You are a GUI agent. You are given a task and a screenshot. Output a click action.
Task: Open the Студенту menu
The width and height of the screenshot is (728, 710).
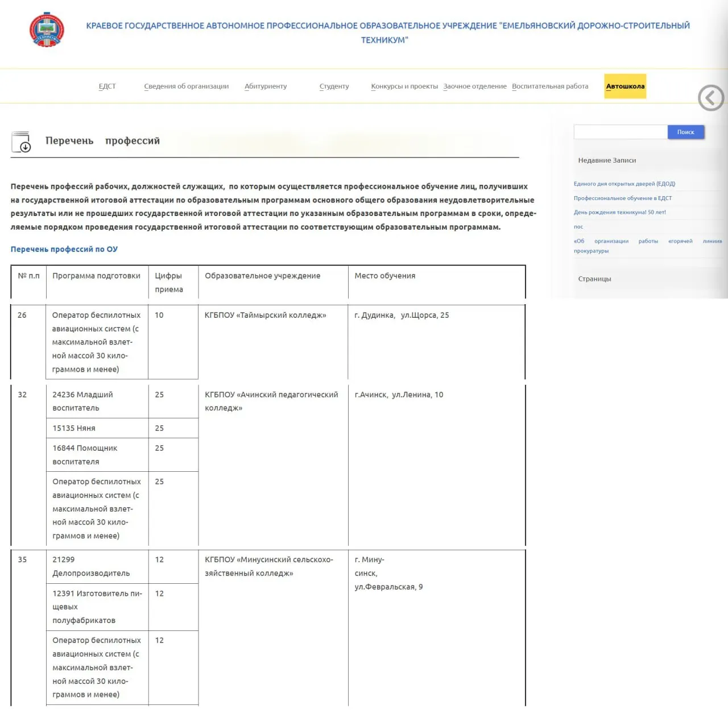coord(334,86)
